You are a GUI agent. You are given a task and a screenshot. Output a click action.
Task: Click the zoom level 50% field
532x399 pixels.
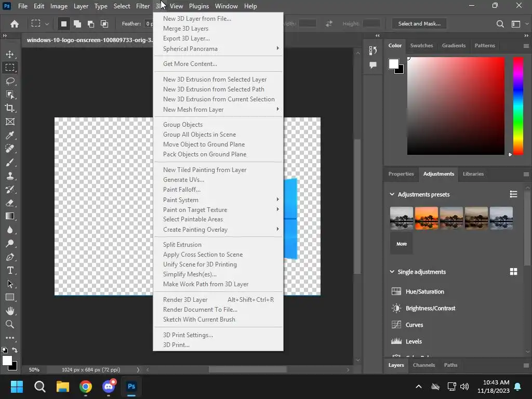coord(34,369)
